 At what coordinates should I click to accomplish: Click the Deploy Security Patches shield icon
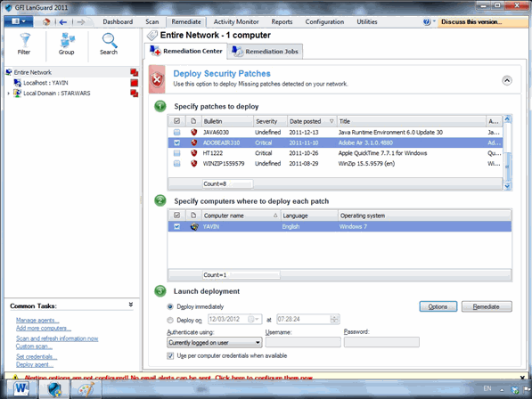tap(157, 80)
